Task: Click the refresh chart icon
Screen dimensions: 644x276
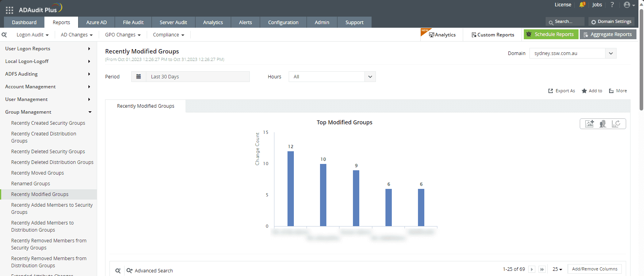Action: (x=616, y=124)
